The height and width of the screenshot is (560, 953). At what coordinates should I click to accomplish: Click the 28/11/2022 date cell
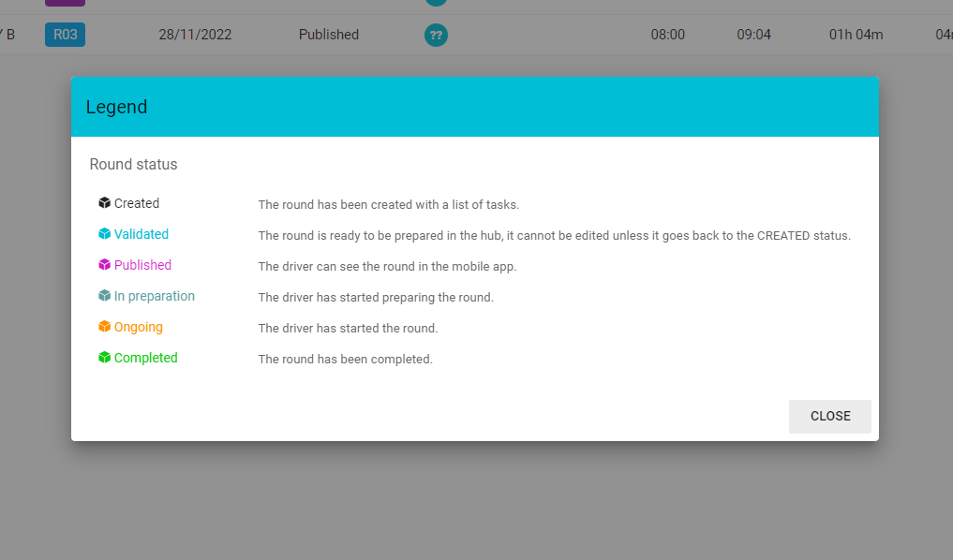coord(195,35)
